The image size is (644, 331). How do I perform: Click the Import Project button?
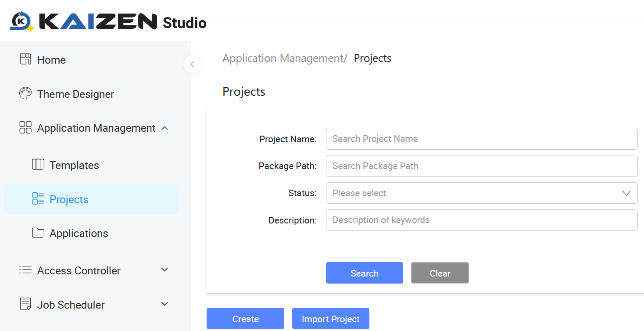331,319
